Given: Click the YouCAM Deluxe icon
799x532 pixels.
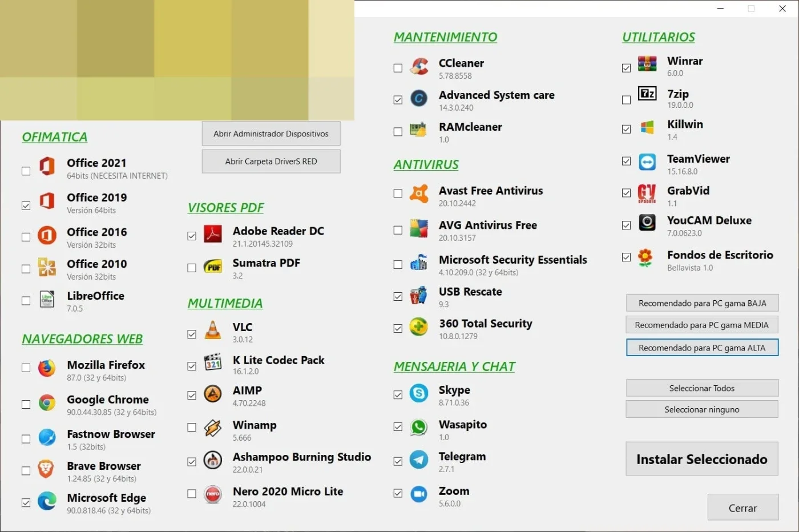Looking at the screenshot, I should point(647,223).
